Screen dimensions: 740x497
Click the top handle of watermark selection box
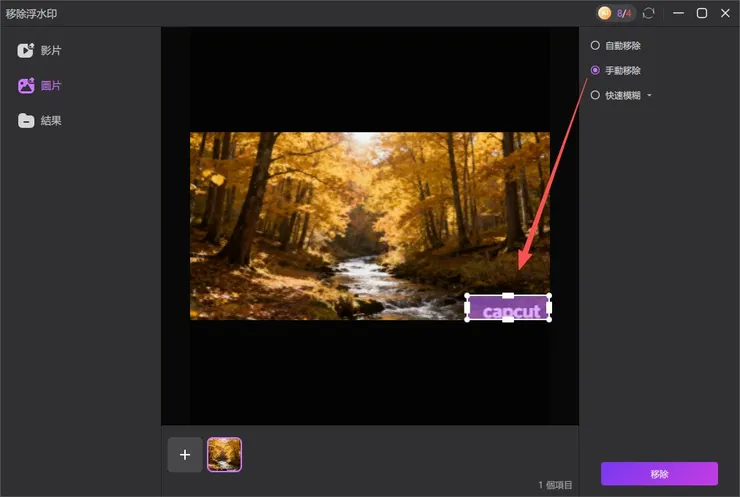(x=508, y=295)
